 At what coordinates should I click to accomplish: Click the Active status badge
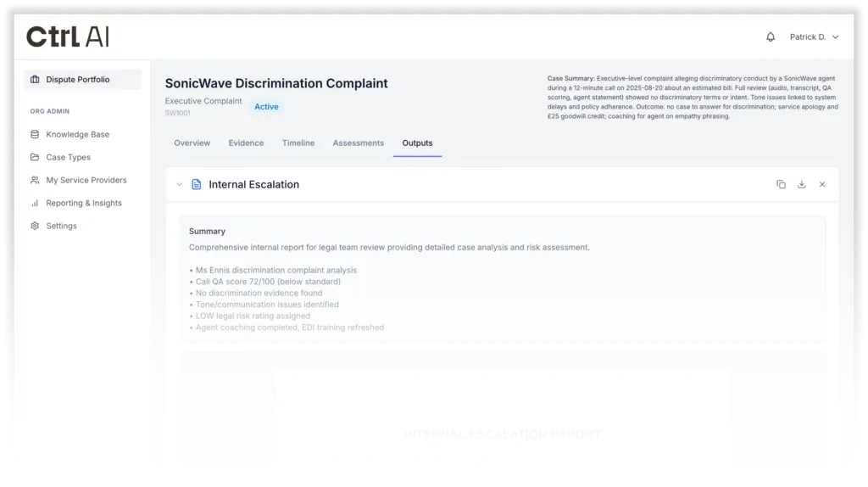[266, 107]
